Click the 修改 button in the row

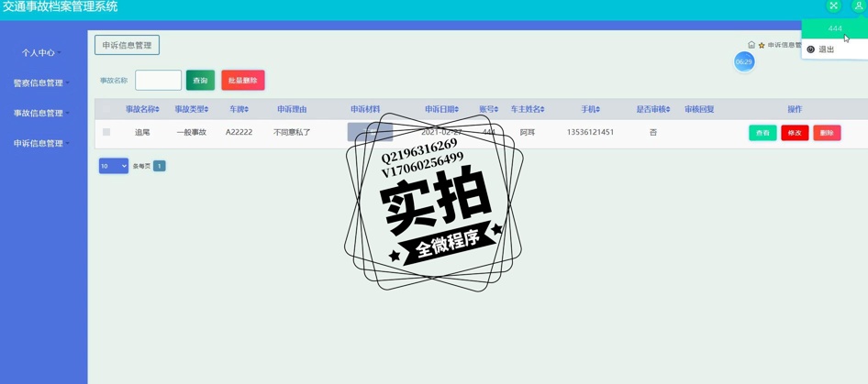(x=795, y=133)
